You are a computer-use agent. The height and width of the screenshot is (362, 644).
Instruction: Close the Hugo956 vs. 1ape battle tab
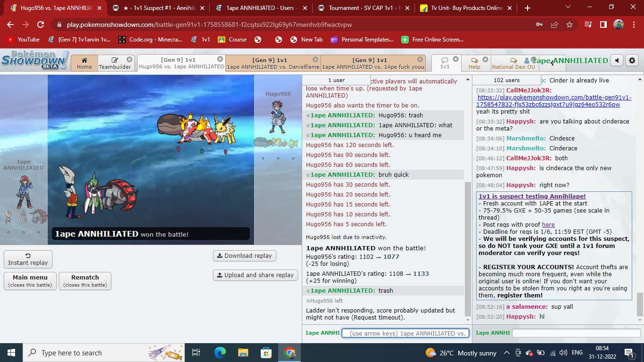tap(220, 59)
